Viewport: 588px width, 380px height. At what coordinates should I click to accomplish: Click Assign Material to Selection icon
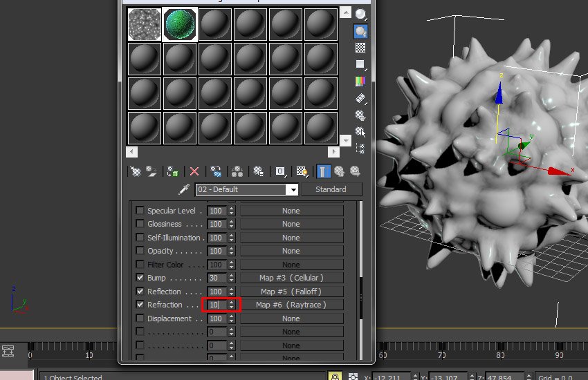(172, 171)
